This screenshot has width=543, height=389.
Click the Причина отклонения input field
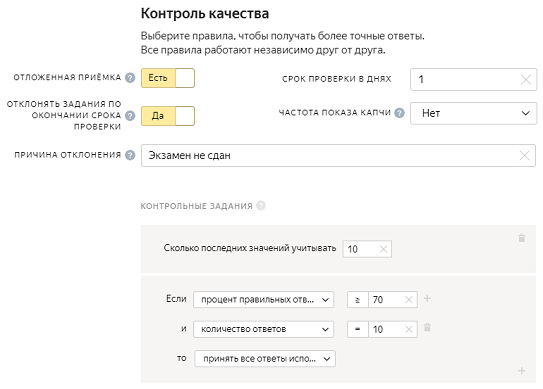pos(338,156)
